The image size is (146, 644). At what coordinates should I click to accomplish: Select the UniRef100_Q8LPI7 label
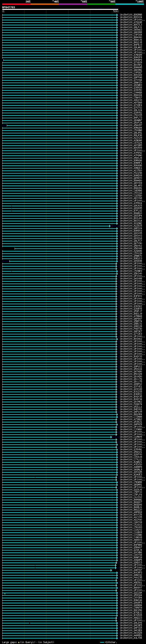[x=131, y=241]
